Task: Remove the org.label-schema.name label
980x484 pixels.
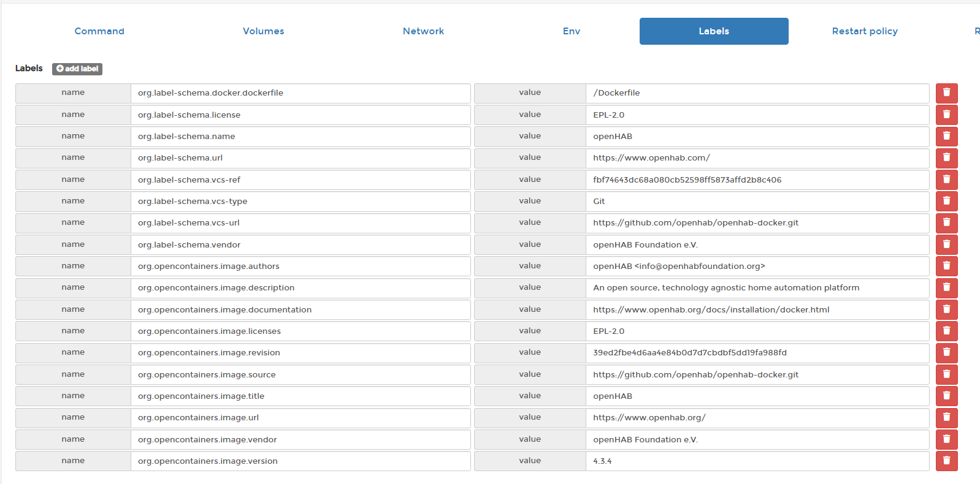Action: pos(946,136)
